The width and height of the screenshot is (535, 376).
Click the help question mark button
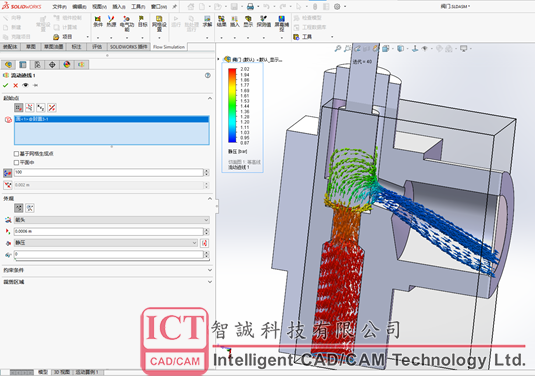click(x=208, y=75)
